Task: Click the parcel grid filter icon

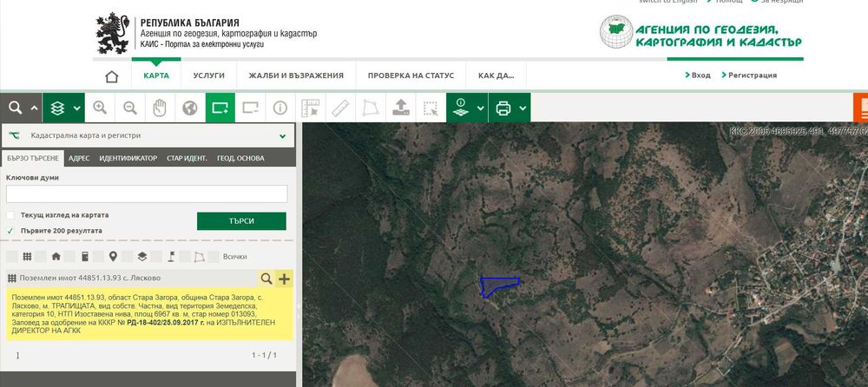Action: 27,257
